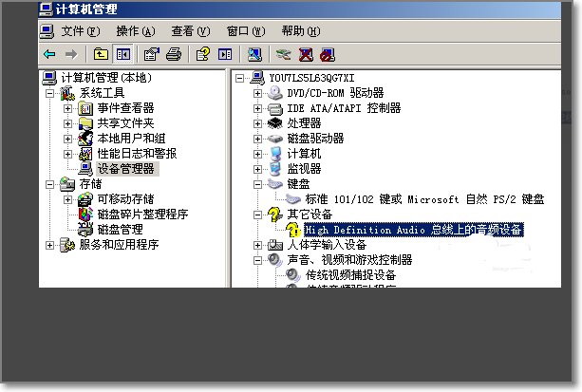This screenshot has height=392, width=582.
Task: Select 服务和应用程序 label
Action: 119,245
